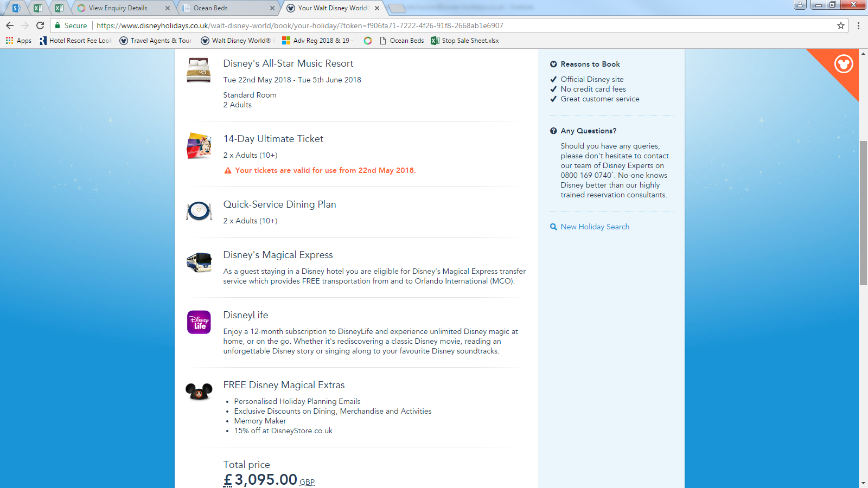Open the Walt Disney World bookmark

[237, 41]
